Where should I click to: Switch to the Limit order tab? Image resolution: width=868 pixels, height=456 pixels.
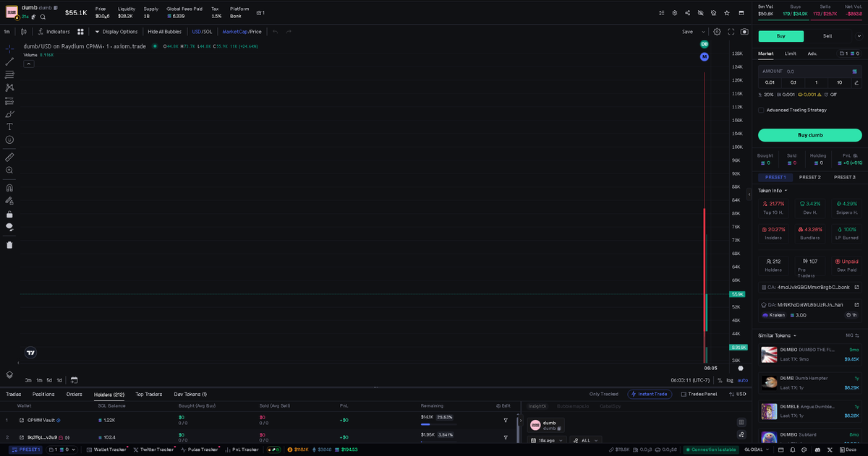[790, 53]
